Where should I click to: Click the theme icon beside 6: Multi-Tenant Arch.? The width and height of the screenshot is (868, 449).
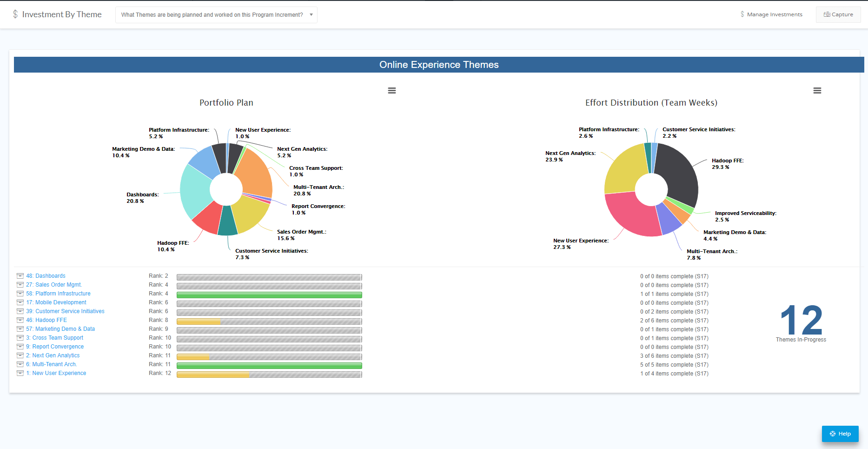click(20, 364)
